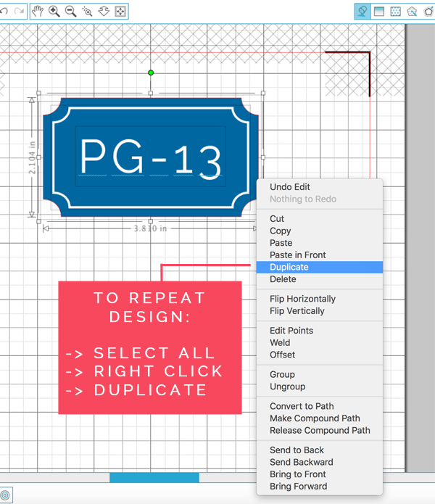Click the Drag Zoom arrow icon
The image size is (435, 504).
tap(104, 12)
